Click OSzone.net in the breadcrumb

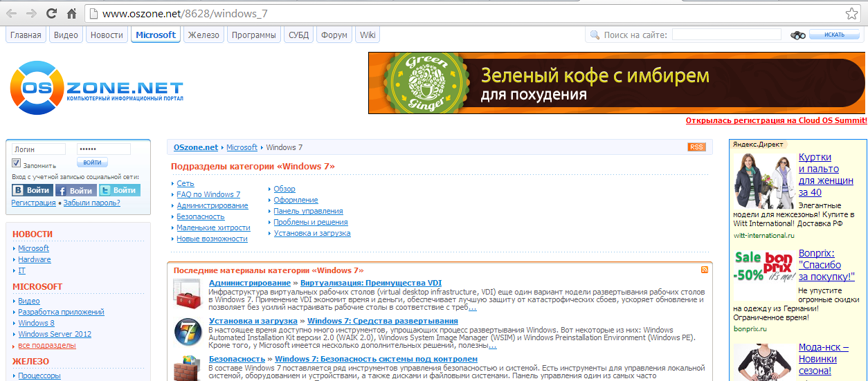[196, 147]
